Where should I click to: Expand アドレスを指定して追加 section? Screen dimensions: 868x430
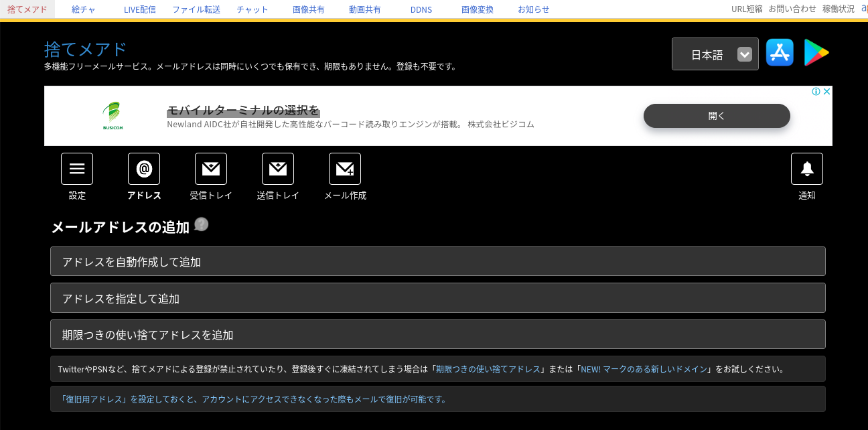[x=438, y=297]
